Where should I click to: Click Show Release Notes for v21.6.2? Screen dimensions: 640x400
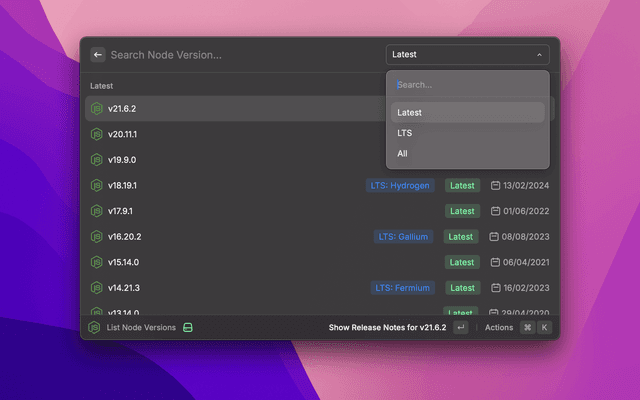pyautogui.click(x=387, y=328)
